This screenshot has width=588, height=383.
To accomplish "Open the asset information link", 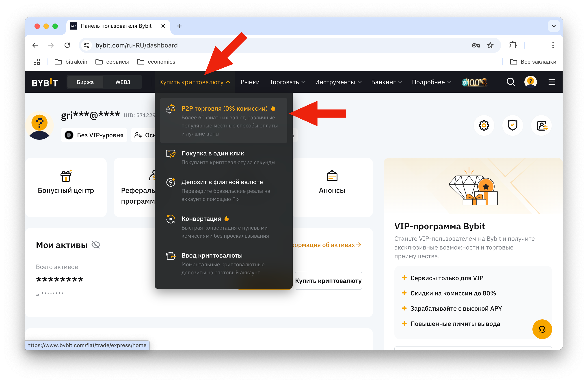I will (327, 245).
